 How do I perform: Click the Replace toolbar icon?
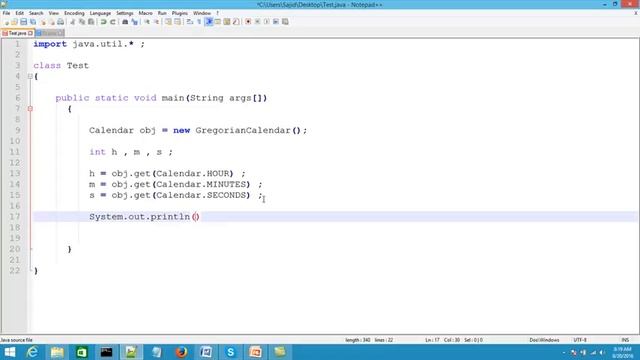tap(134, 22)
